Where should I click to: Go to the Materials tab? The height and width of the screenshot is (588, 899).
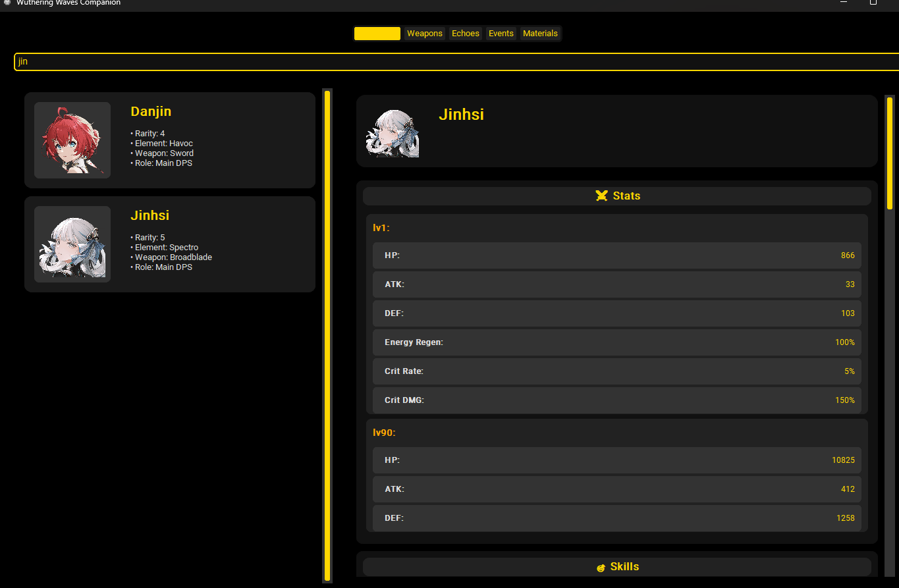540,34
